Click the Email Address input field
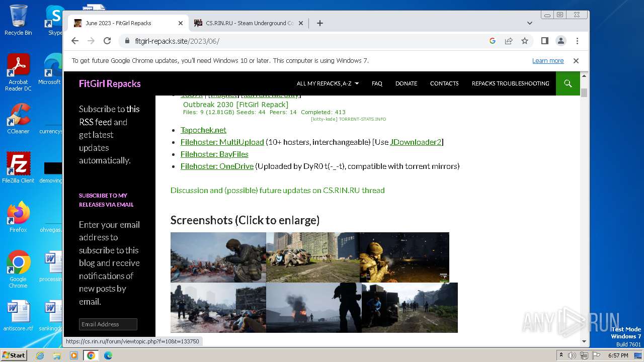Image resolution: width=644 pixels, height=362 pixels. pos(108,324)
